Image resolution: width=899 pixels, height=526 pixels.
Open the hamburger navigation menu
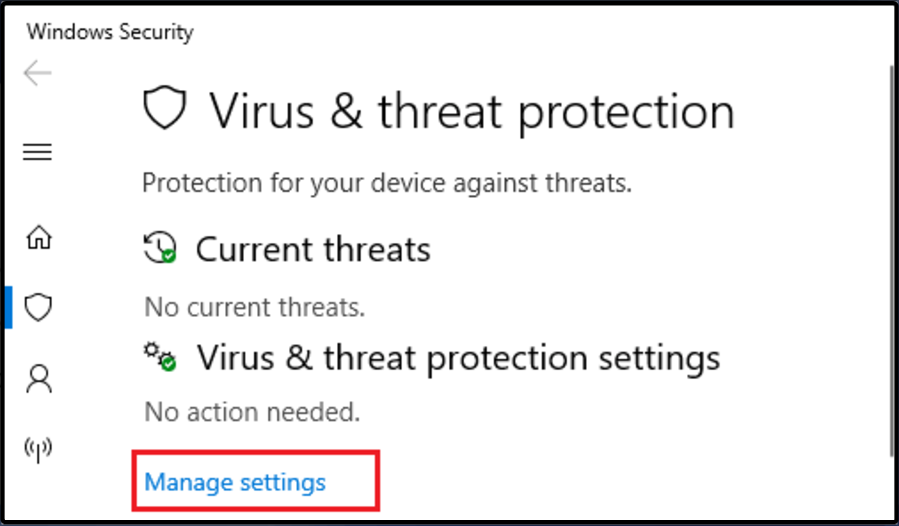coord(38,152)
